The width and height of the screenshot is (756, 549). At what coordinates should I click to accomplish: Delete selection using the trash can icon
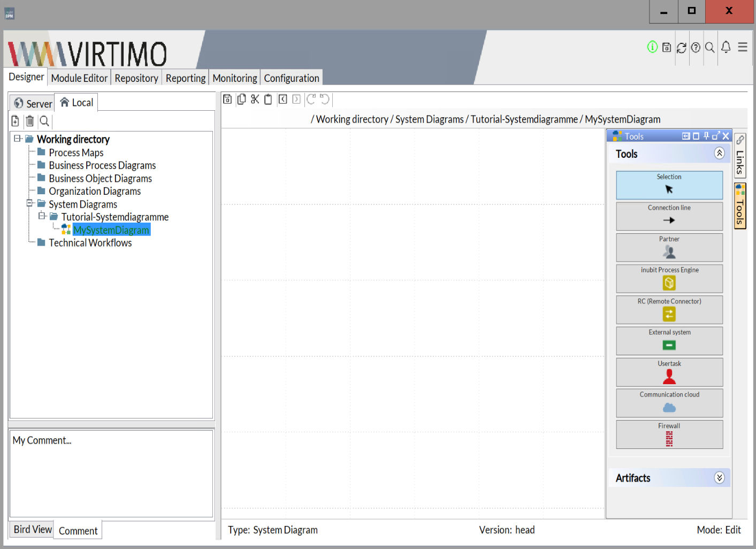tap(30, 121)
